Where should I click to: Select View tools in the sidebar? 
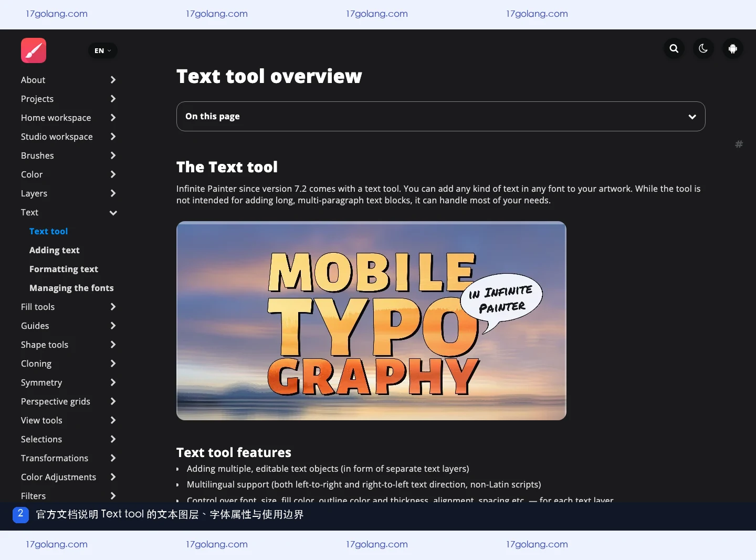click(x=41, y=420)
